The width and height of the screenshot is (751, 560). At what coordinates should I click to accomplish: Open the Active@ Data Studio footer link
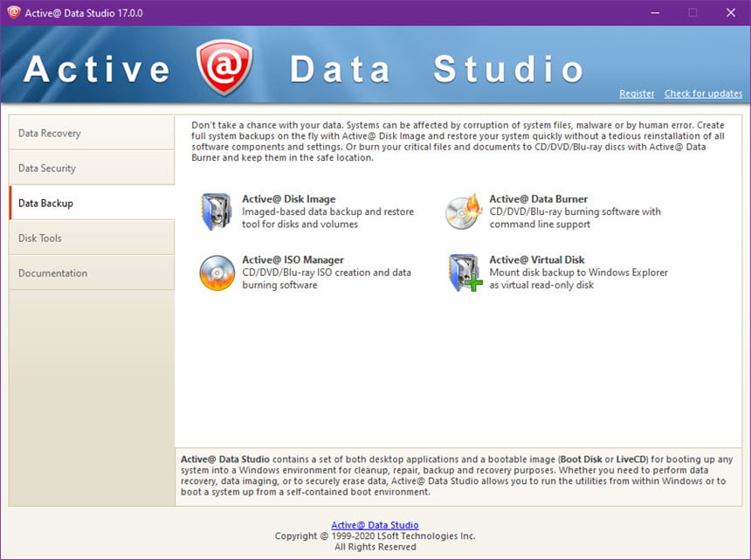tap(375, 525)
